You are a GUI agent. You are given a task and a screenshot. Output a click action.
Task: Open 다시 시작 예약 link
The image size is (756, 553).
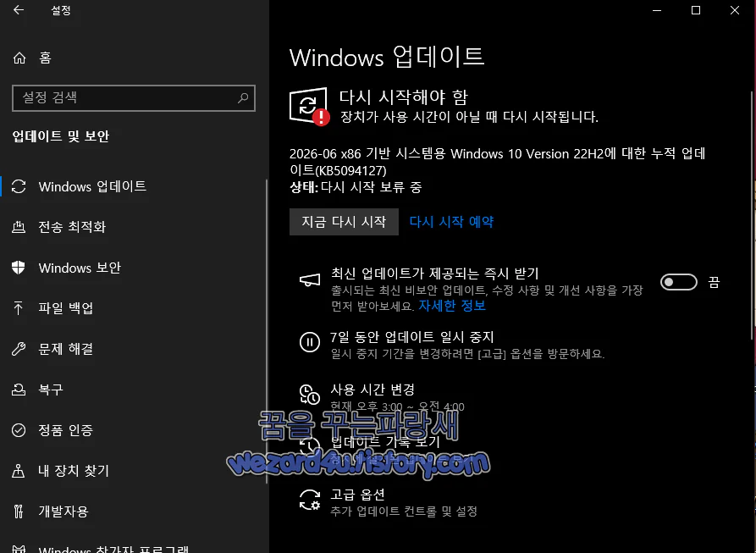point(451,222)
